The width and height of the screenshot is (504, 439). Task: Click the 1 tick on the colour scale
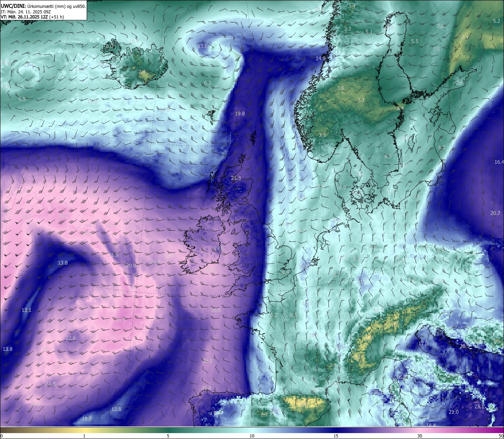point(84,435)
